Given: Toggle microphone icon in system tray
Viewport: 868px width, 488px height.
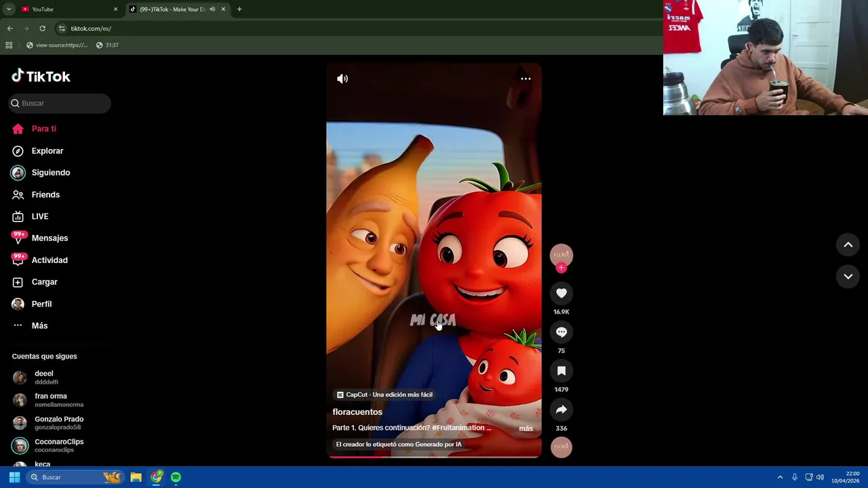Looking at the screenshot, I should [795, 477].
